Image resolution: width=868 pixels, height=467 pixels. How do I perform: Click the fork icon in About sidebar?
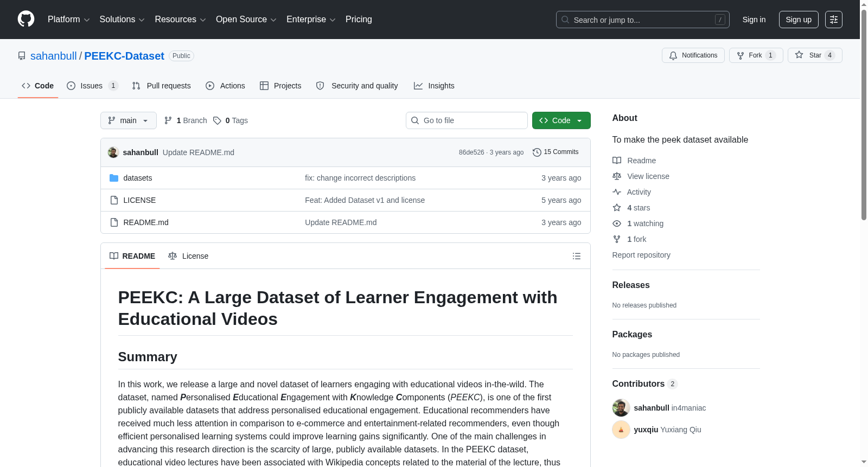(617, 239)
